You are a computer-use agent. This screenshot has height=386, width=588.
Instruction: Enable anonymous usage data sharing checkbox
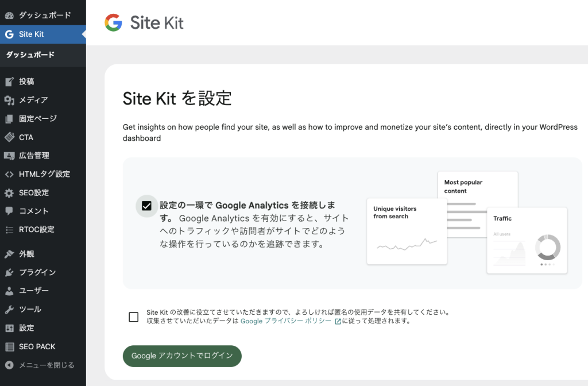point(133,316)
